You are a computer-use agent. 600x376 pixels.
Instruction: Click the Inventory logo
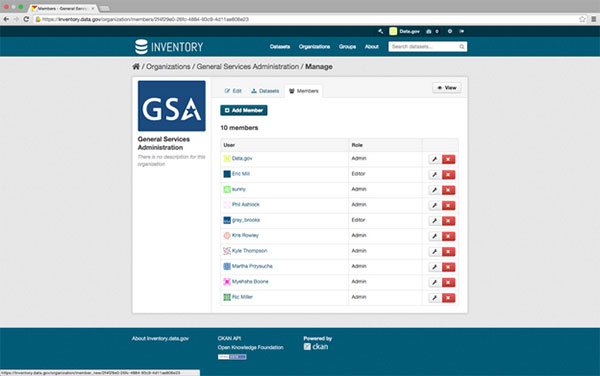(169, 47)
